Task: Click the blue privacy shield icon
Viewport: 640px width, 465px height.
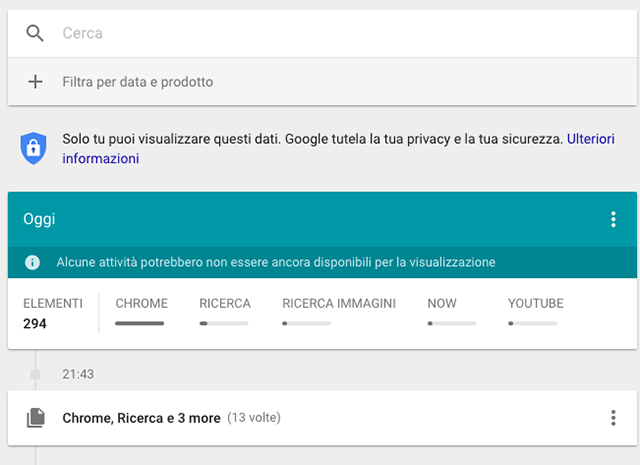Action: click(34, 148)
